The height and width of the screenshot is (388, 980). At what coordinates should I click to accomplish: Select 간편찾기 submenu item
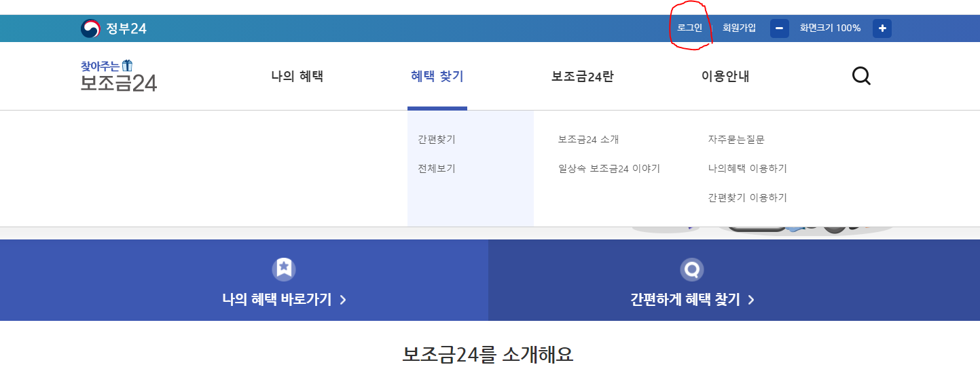tap(437, 139)
